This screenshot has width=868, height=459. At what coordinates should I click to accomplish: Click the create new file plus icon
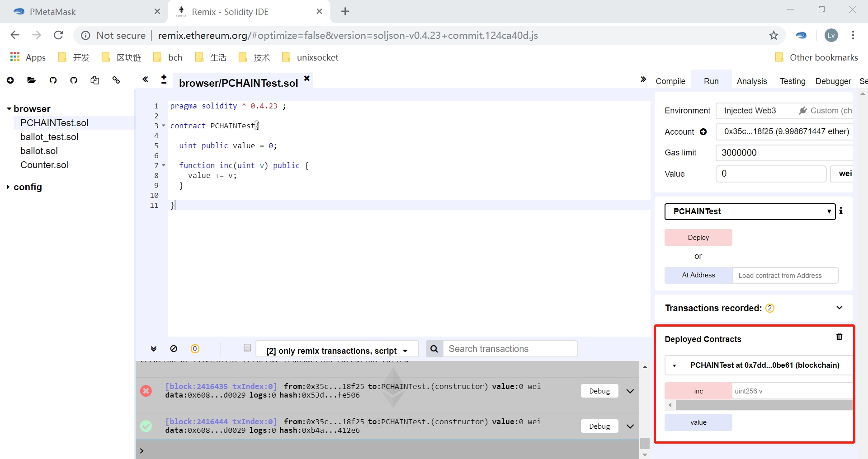pos(10,80)
